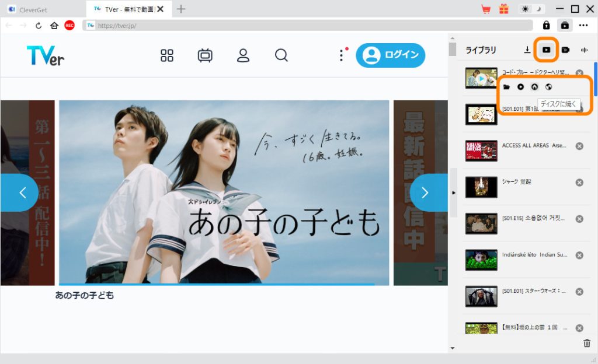Switch to the Video library tab

tap(545, 50)
